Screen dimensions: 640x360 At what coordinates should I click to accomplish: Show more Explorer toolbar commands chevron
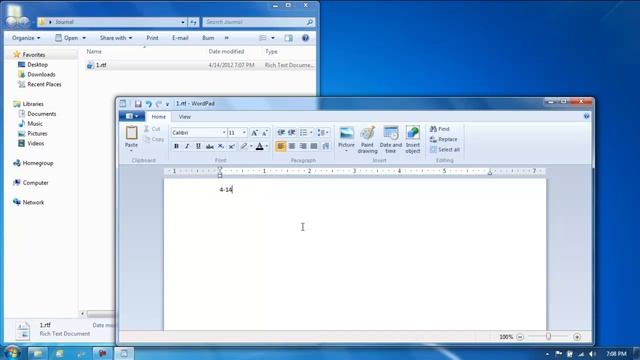(227, 38)
